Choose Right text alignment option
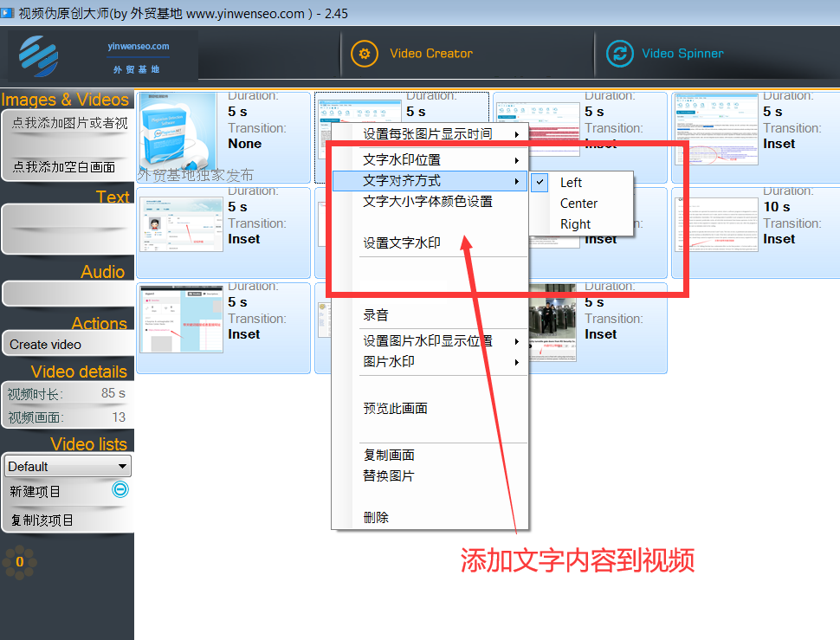Image resolution: width=840 pixels, height=640 pixels. [575, 224]
